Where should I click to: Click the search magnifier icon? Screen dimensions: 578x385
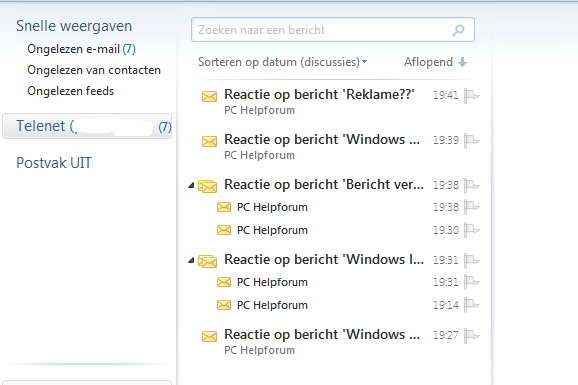[x=459, y=30]
